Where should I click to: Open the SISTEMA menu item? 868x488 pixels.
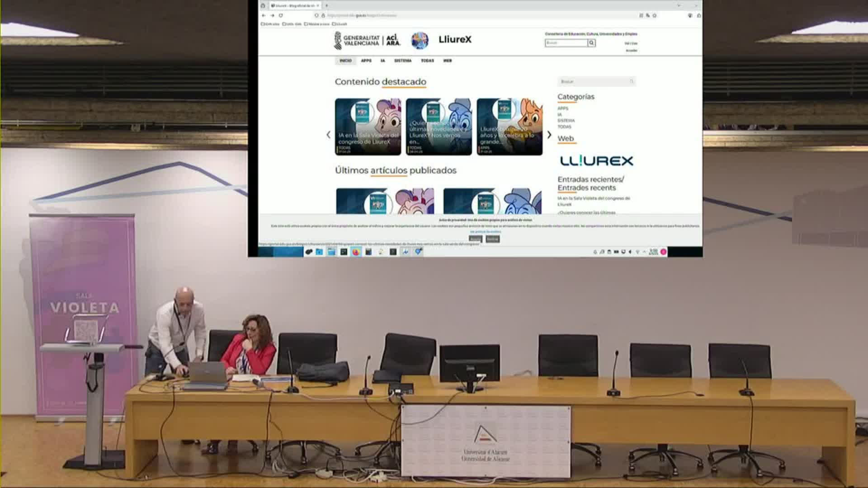click(x=403, y=61)
